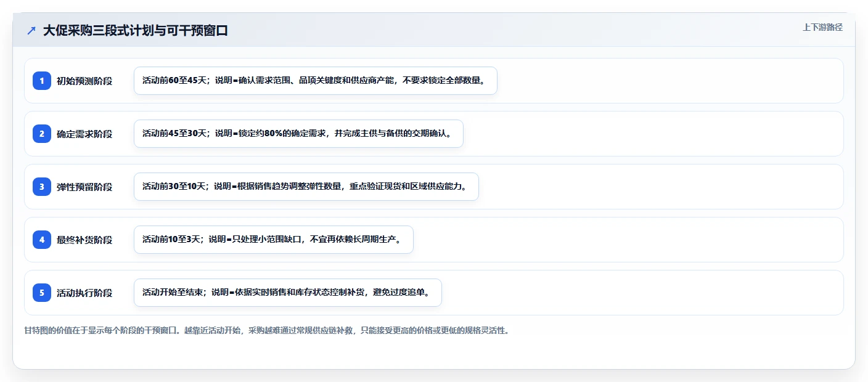The image size is (868, 382).
Task: Click the footnote starting with 甘特图的价值
Action: pos(266,331)
